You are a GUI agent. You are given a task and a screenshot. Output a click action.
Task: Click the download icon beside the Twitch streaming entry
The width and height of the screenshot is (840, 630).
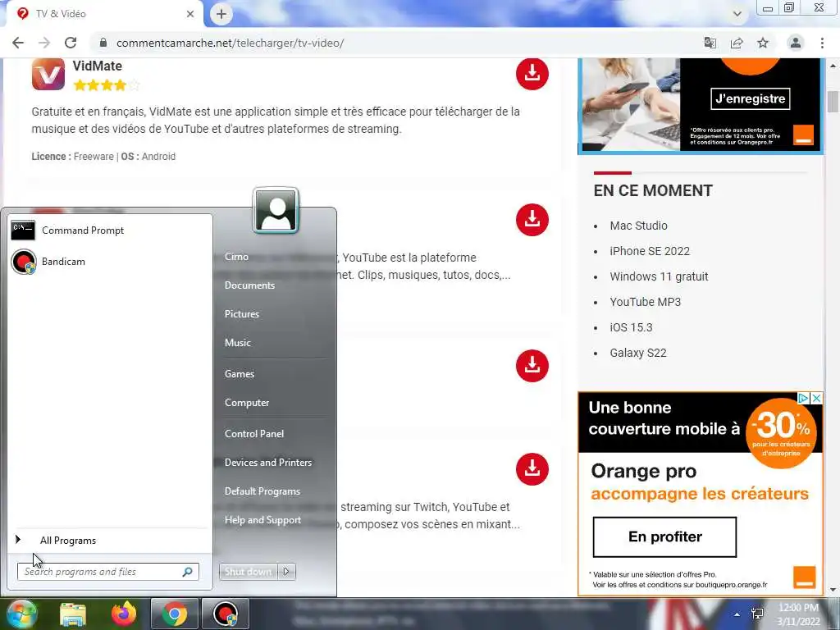tap(532, 469)
